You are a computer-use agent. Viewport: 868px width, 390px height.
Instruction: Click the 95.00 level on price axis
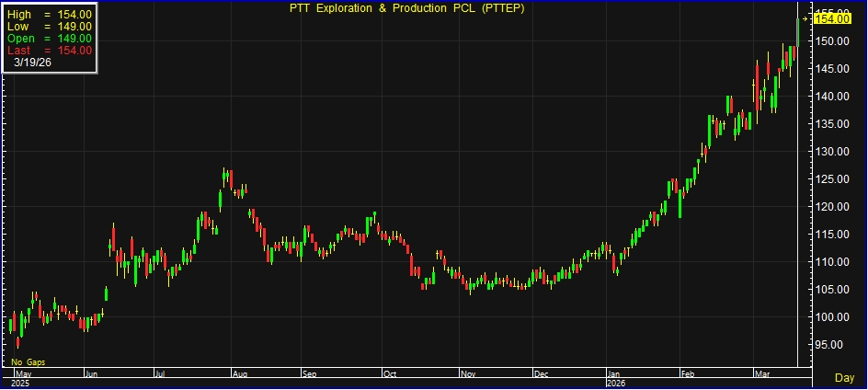[x=831, y=345]
